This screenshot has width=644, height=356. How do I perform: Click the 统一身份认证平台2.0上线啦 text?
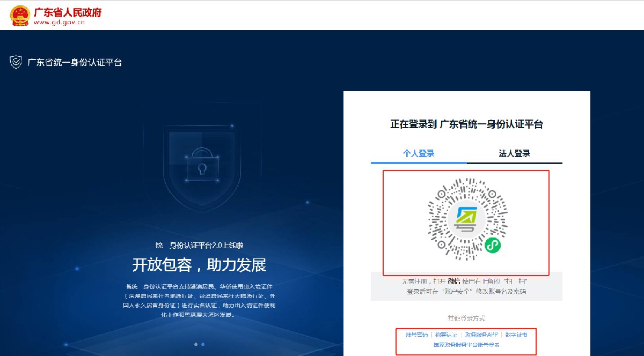pos(199,245)
